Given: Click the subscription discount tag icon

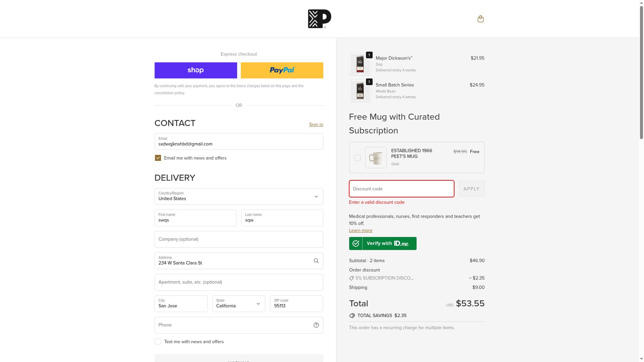Looking at the screenshot, I should 352,278.
